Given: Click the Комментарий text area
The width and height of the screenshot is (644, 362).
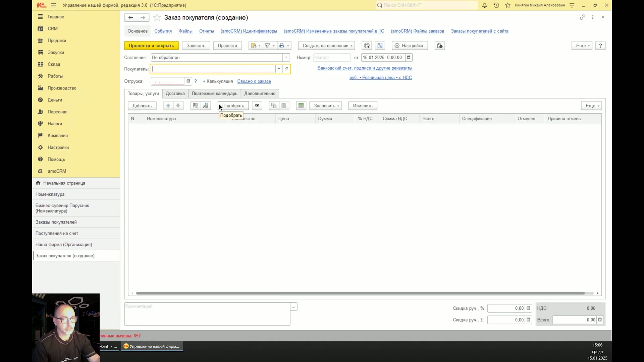Looking at the screenshot, I should (x=207, y=314).
